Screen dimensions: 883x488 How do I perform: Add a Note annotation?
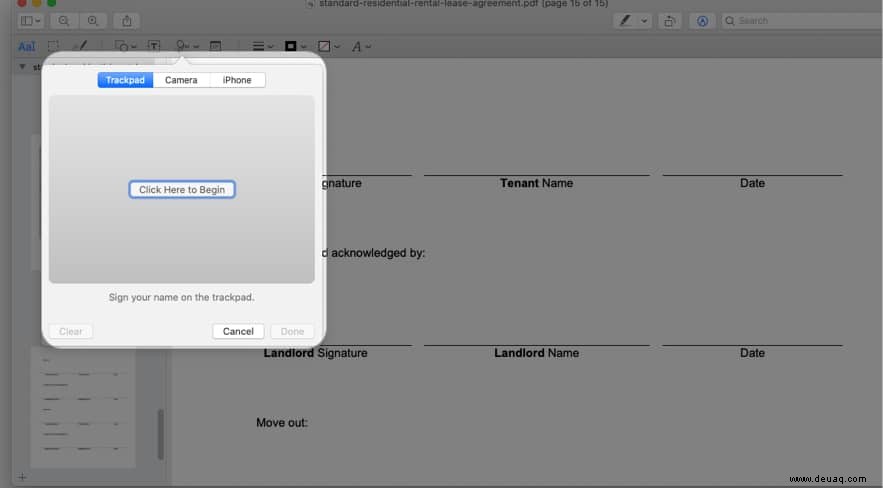point(215,46)
